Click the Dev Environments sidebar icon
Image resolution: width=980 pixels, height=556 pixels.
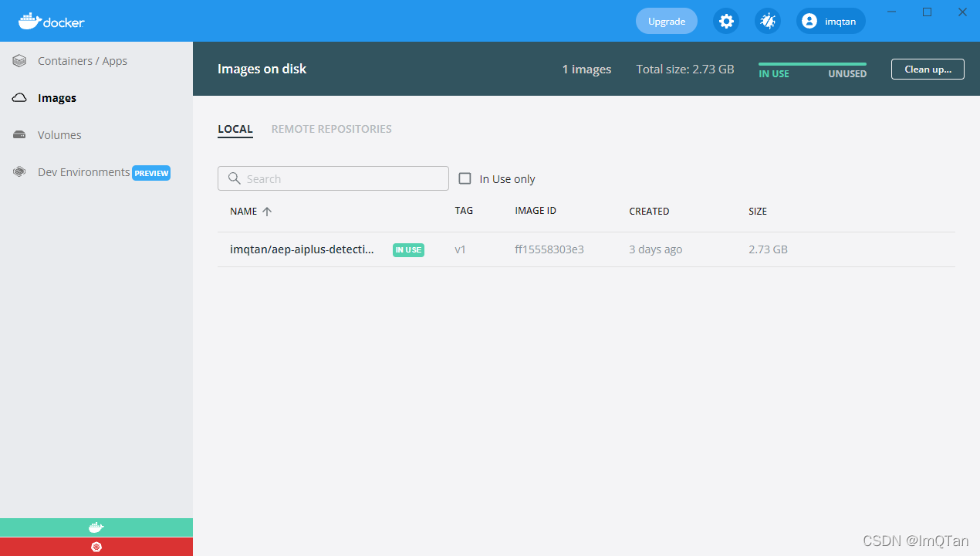[x=20, y=172]
